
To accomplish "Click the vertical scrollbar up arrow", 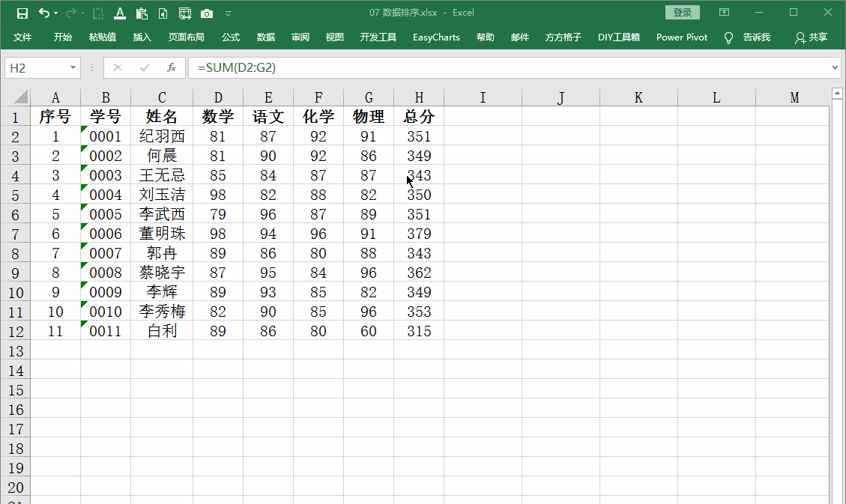I will (x=837, y=94).
